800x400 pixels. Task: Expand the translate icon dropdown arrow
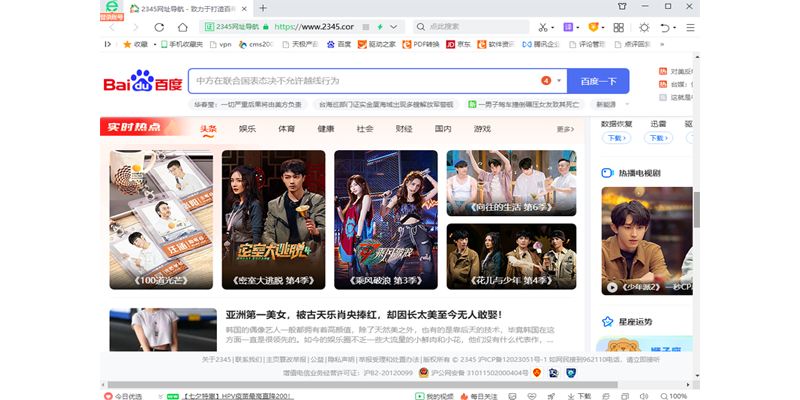[578, 28]
